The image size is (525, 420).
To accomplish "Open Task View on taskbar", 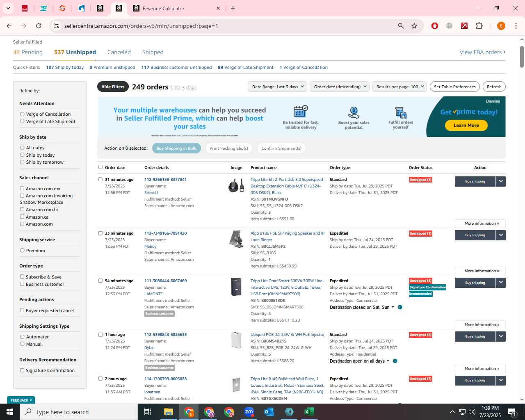I will point(148,412).
